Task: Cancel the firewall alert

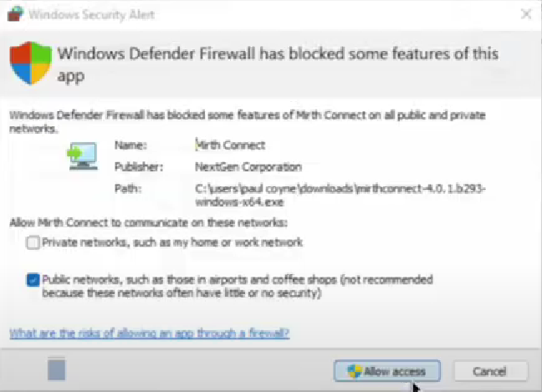Action: coord(490,371)
